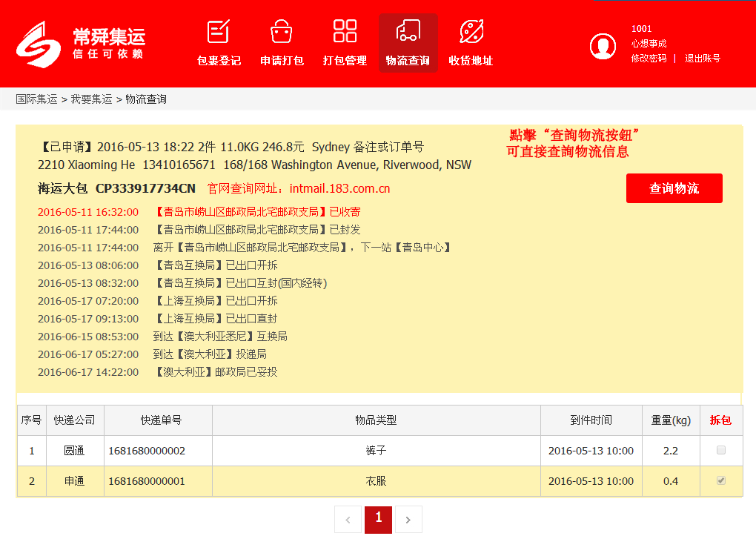Click the 常舜集运 logo
Image resolution: width=756 pixels, height=556 pixels.
[80, 44]
